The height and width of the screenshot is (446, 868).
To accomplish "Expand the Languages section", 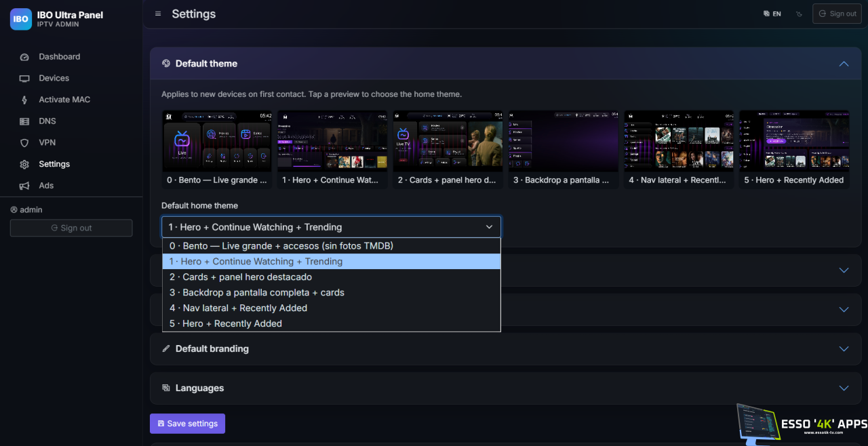I will coord(505,388).
